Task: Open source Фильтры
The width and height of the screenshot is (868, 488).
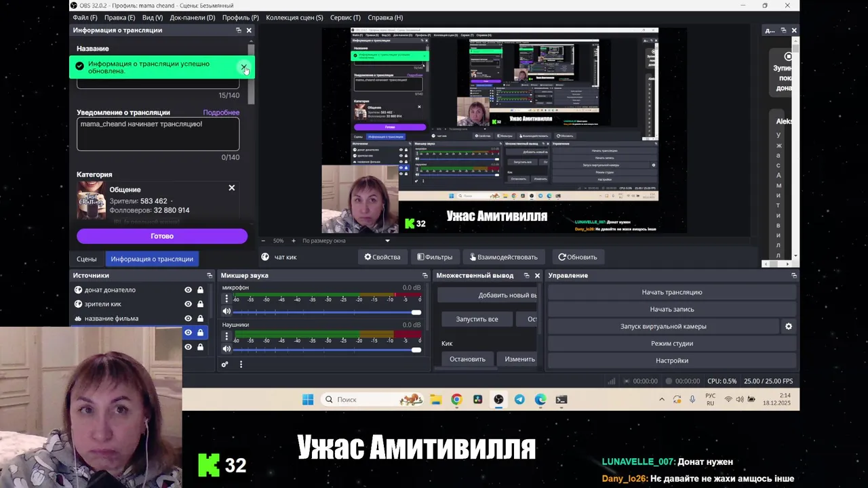Action: click(x=435, y=257)
